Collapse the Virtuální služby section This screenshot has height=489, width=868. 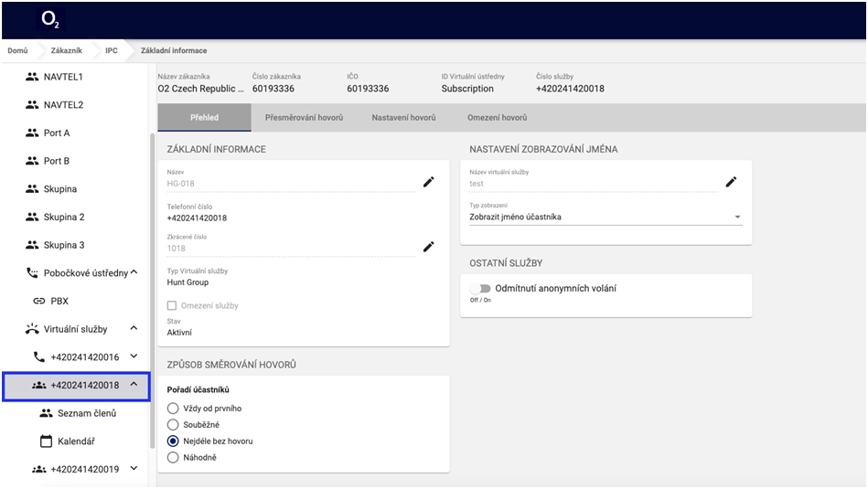tap(134, 328)
